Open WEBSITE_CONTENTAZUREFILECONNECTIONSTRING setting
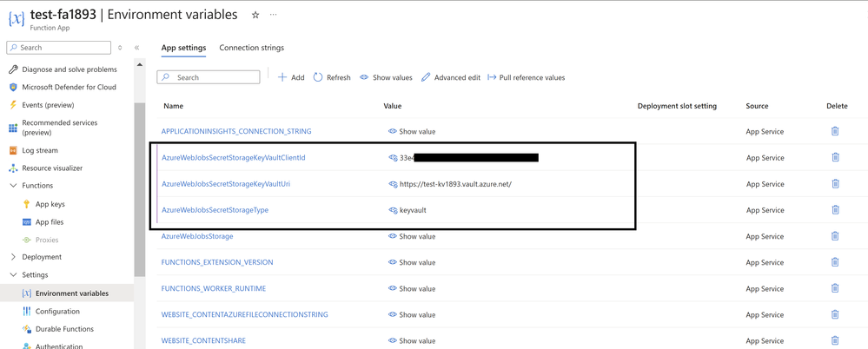 245,314
